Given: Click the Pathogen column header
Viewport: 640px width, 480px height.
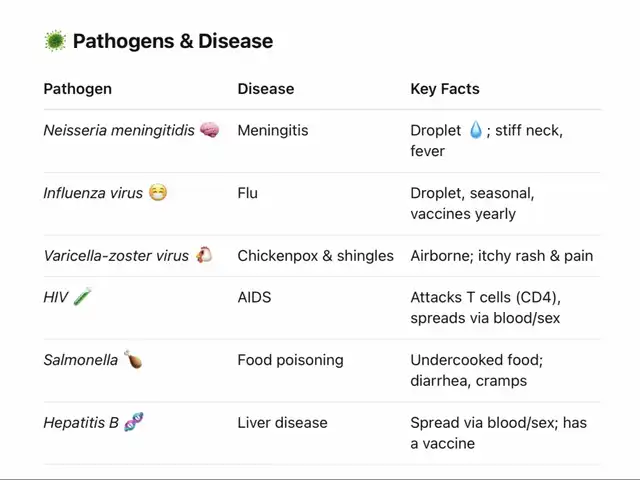Looking at the screenshot, I should click(x=78, y=89).
